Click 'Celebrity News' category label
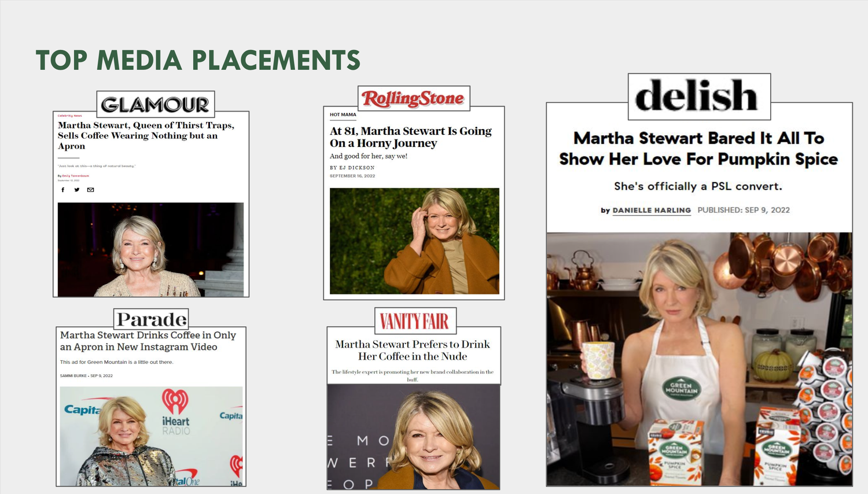The width and height of the screenshot is (868, 494). coord(69,116)
